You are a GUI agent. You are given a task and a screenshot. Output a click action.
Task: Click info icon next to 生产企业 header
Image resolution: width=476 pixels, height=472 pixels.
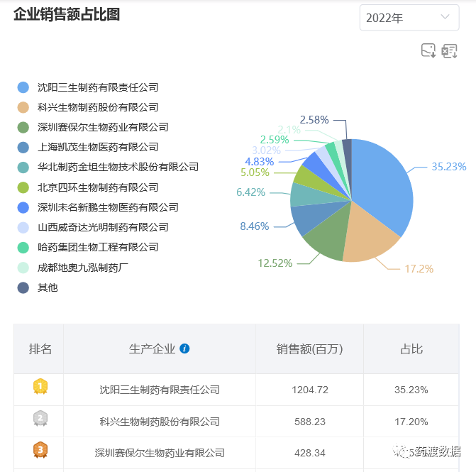(x=184, y=348)
